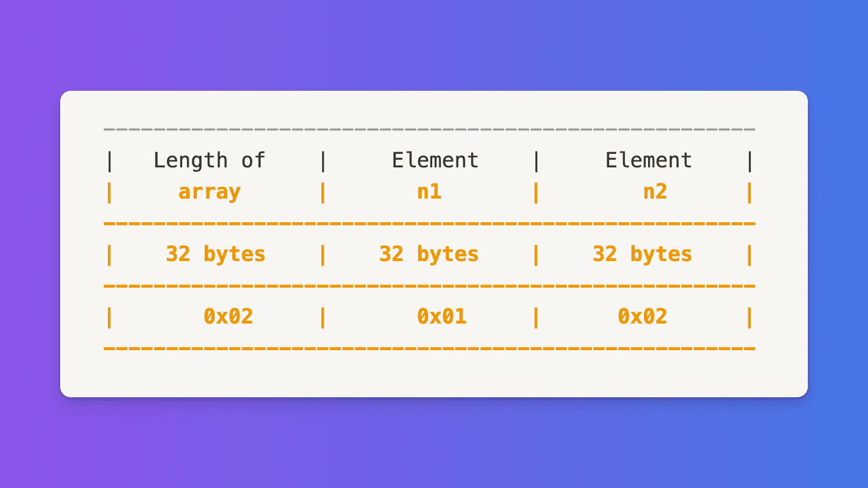The width and height of the screenshot is (868, 488).
Task: Click "32 bytes" in the n2 column
Action: [x=642, y=255]
